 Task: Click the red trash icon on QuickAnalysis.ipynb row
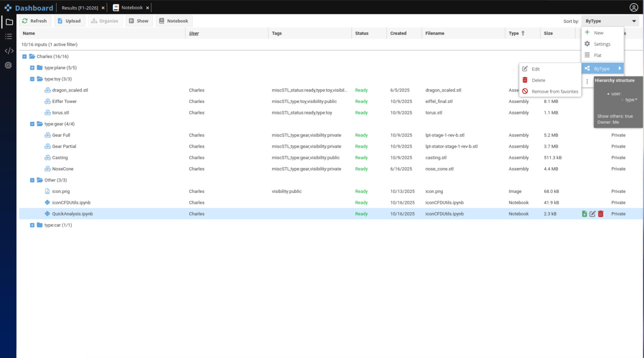601,214
